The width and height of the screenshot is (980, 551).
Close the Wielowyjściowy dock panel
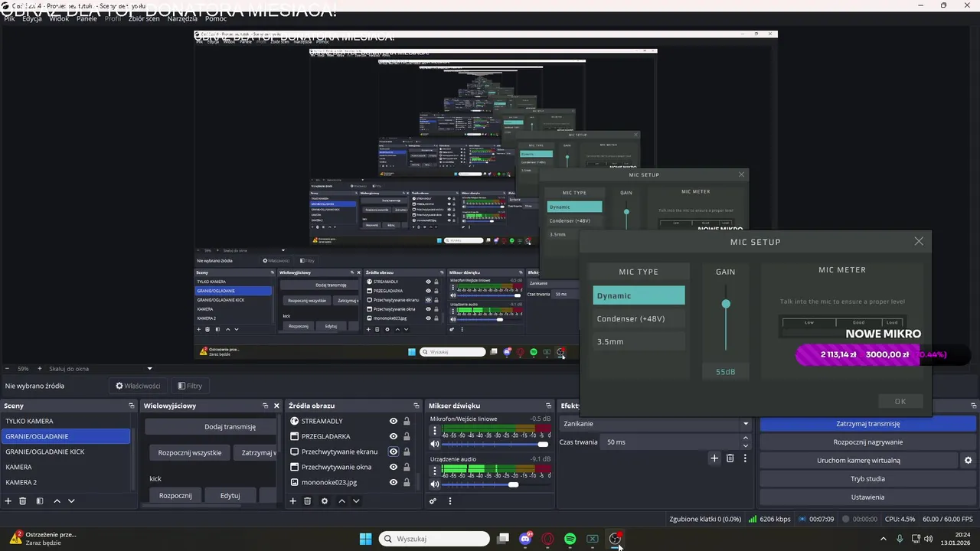click(x=276, y=406)
